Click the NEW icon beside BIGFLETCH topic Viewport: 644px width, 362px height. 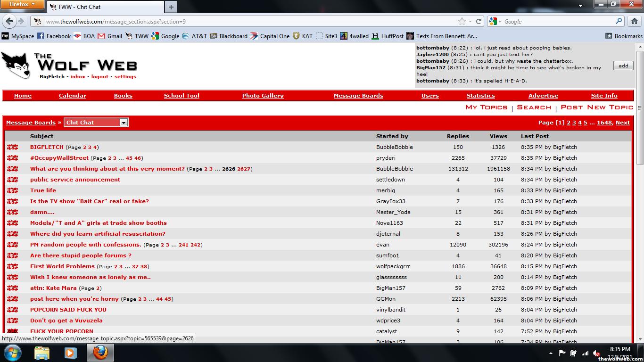pyautogui.click(x=12, y=147)
